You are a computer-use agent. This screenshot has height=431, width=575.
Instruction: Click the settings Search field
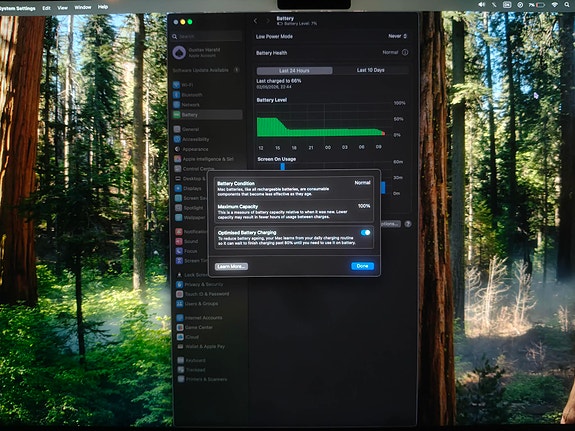[x=207, y=36]
